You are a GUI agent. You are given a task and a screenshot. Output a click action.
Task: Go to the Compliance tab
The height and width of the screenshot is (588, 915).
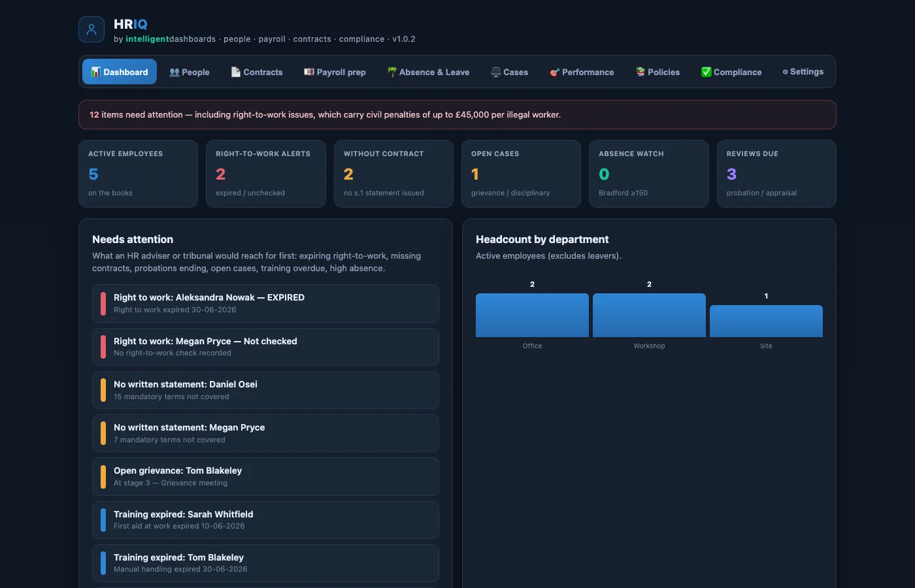pyautogui.click(x=731, y=72)
